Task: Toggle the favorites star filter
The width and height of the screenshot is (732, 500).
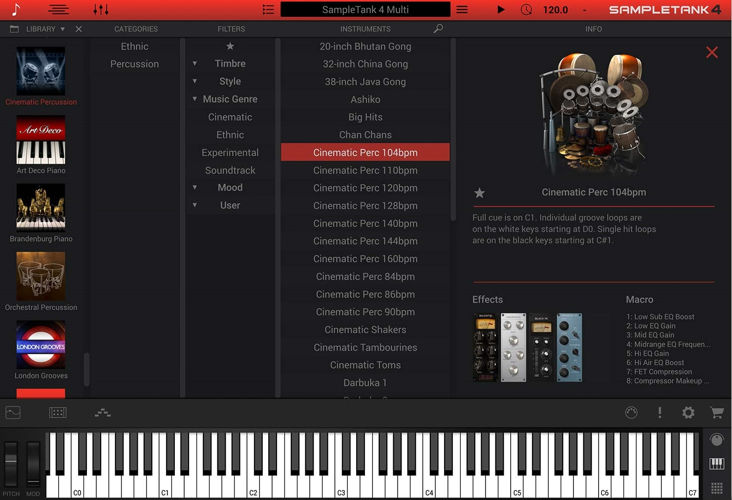Action: [230, 46]
